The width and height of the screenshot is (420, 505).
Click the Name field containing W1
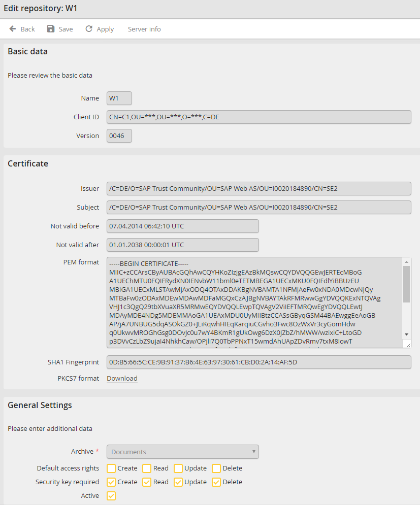(x=119, y=98)
